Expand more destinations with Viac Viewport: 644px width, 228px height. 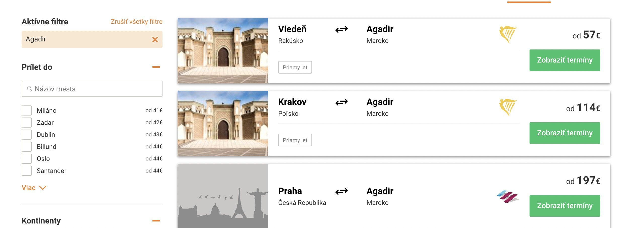34,188
